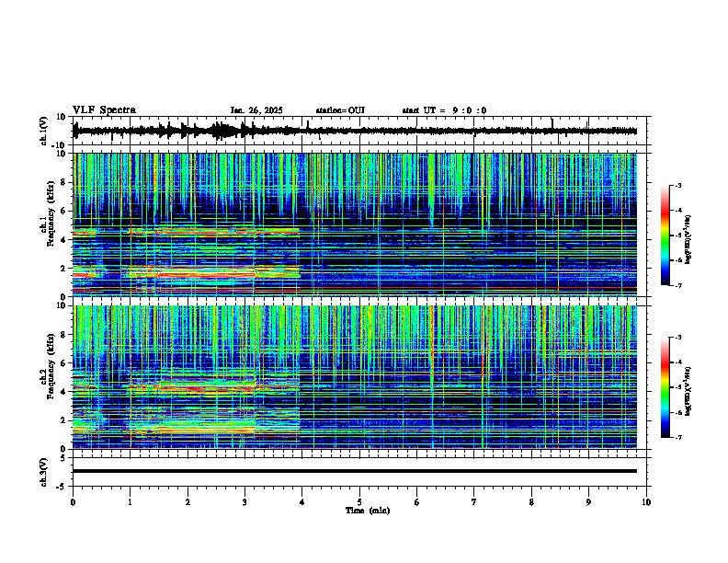
Task: Click inside the ch.2 frequency spectrogram
Action: click(x=355, y=377)
